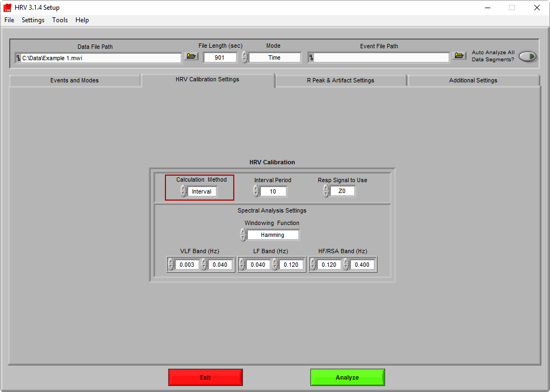This screenshot has height=392, width=550.
Task: Open the Calculation Method selector showing Interval
Action: 202,191
